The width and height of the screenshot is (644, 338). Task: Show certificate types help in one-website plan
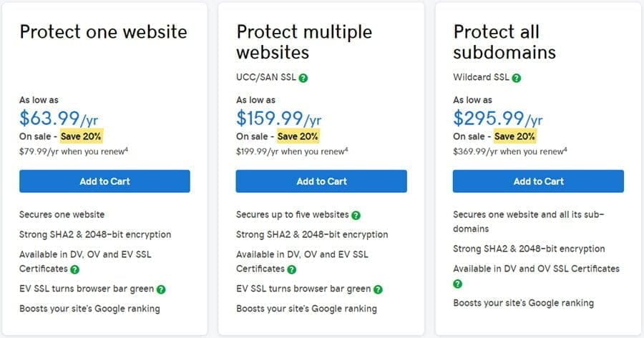(x=74, y=269)
